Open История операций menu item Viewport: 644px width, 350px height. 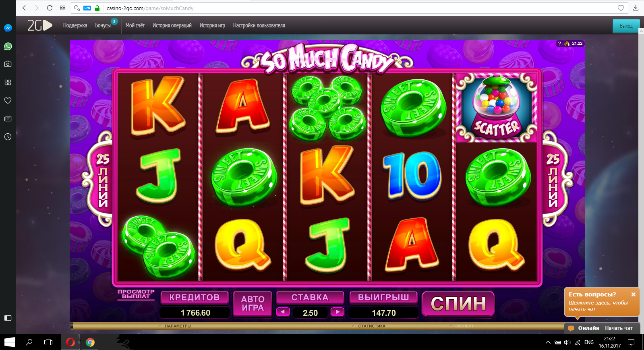pos(172,25)
